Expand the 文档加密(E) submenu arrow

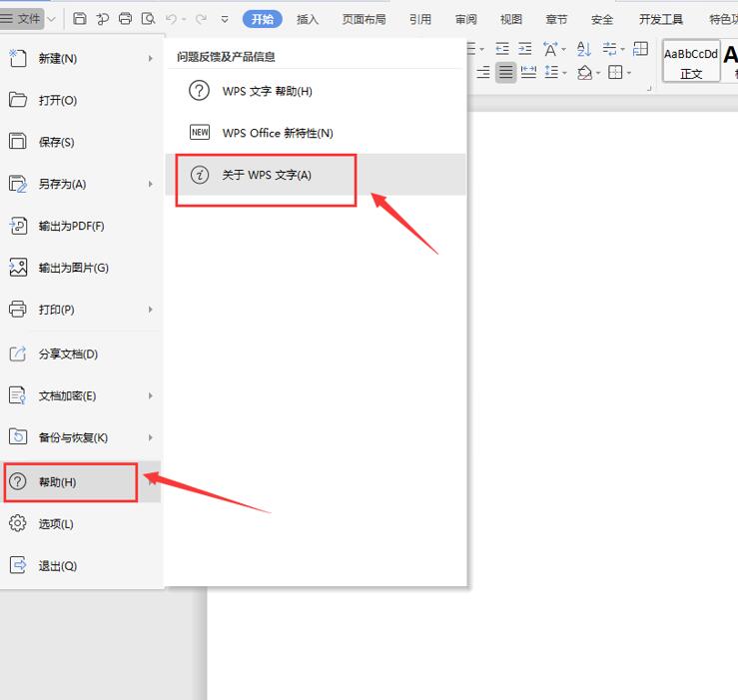[151, 395]
